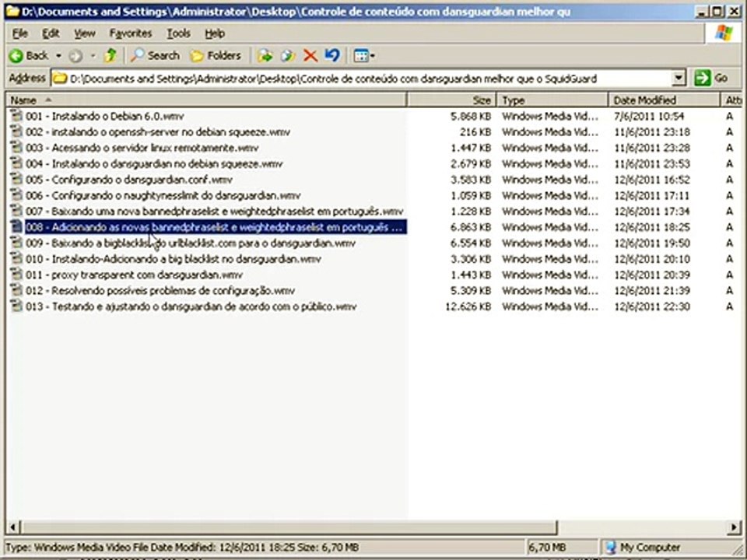Open the Views dropdown button
The width and height of the screenshot is (747, 560).
coord(364,56)
